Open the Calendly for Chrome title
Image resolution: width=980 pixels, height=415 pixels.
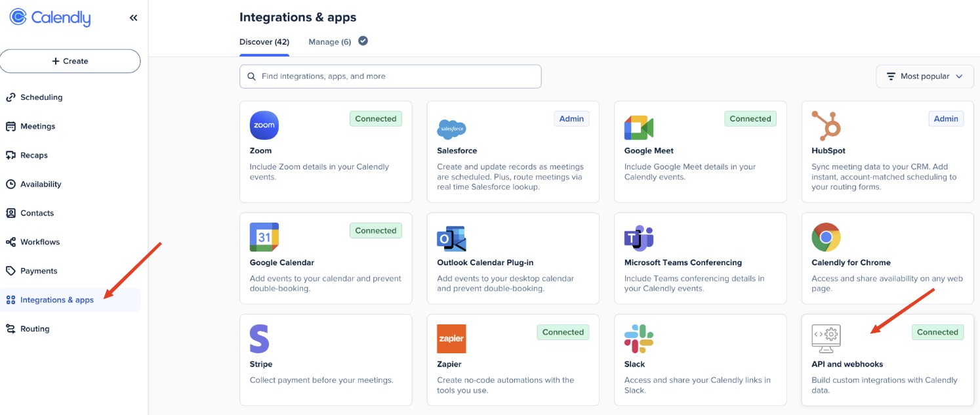(x=851, y=262)
